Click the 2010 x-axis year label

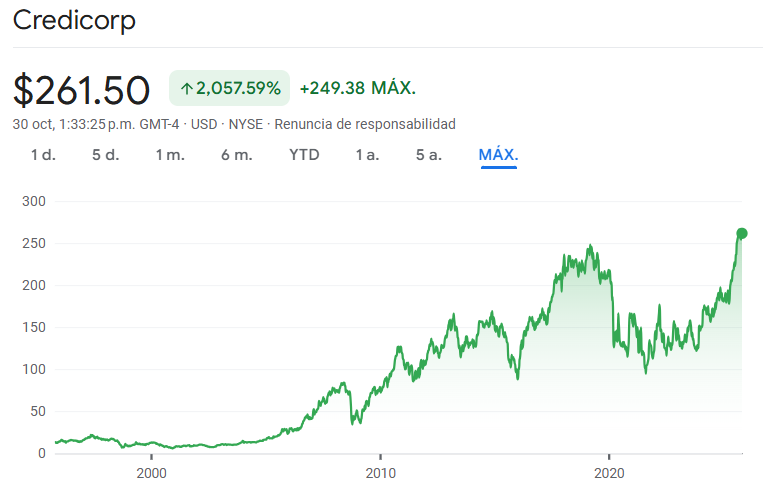tap(380, 472)
